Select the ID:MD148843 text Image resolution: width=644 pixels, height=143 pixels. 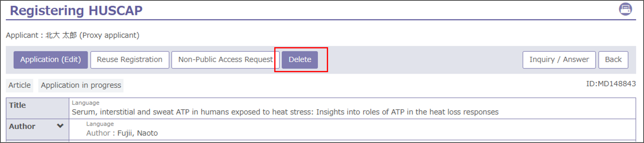pos(611,84)
